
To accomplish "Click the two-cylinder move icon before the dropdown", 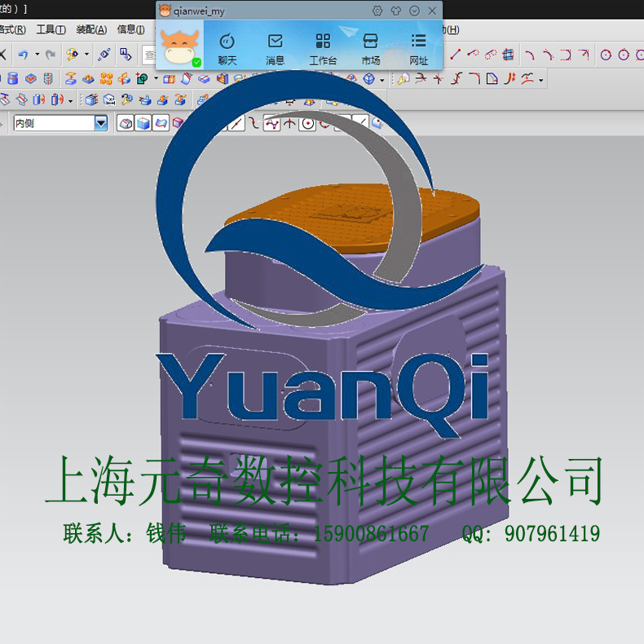I will (x=58, y=99).
